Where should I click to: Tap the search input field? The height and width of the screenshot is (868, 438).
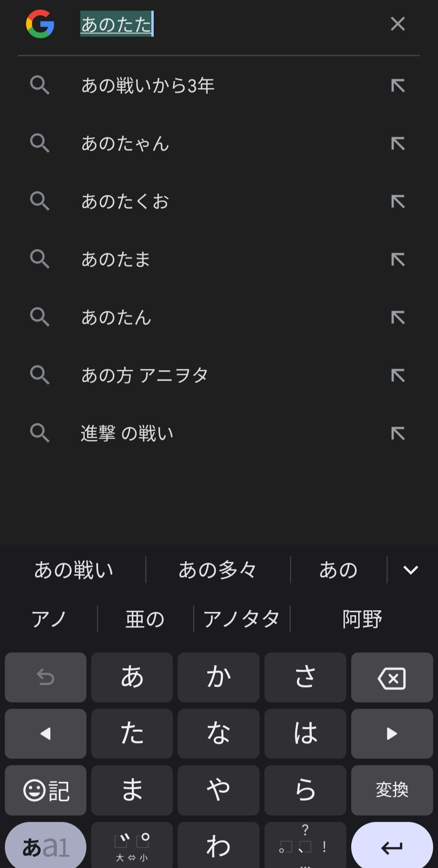(227, 24)
